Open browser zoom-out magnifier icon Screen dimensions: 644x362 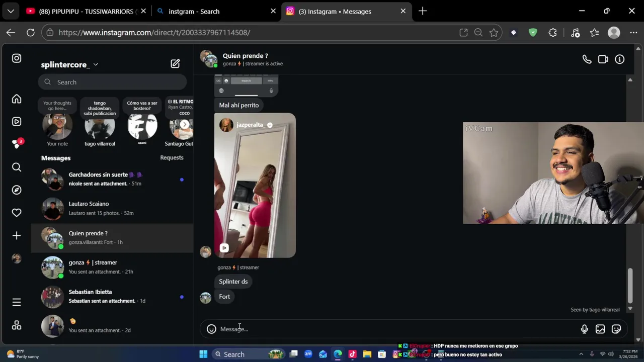click(478, 33)
